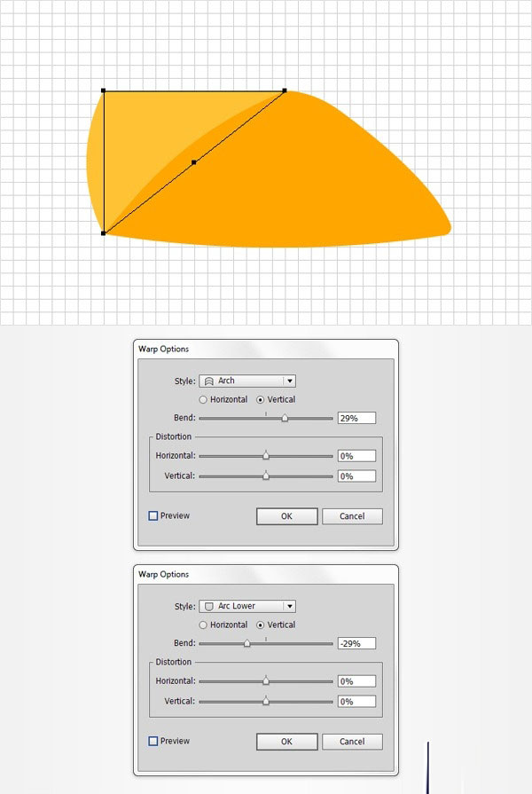Enable Preview checkbox in Arc Lower dialog
Image resolution: width=532 pixels, height=794 pixels.
(x=153, y=741)
